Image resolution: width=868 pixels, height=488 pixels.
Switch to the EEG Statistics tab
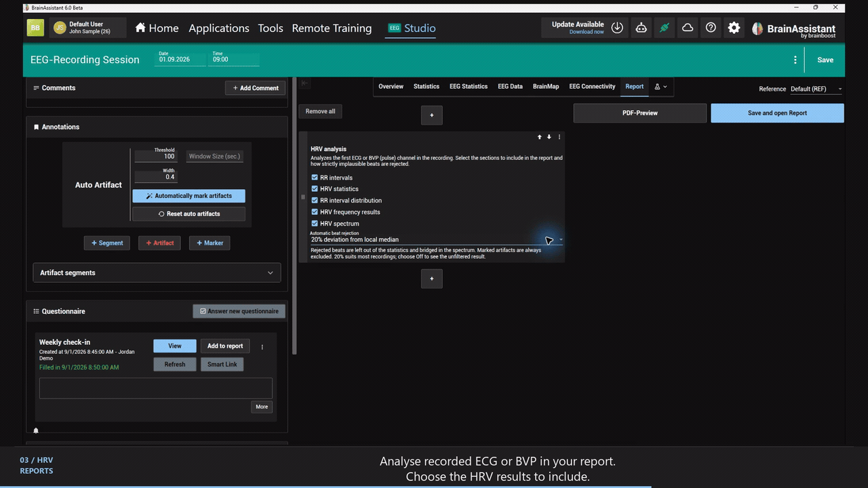(469, 87)
